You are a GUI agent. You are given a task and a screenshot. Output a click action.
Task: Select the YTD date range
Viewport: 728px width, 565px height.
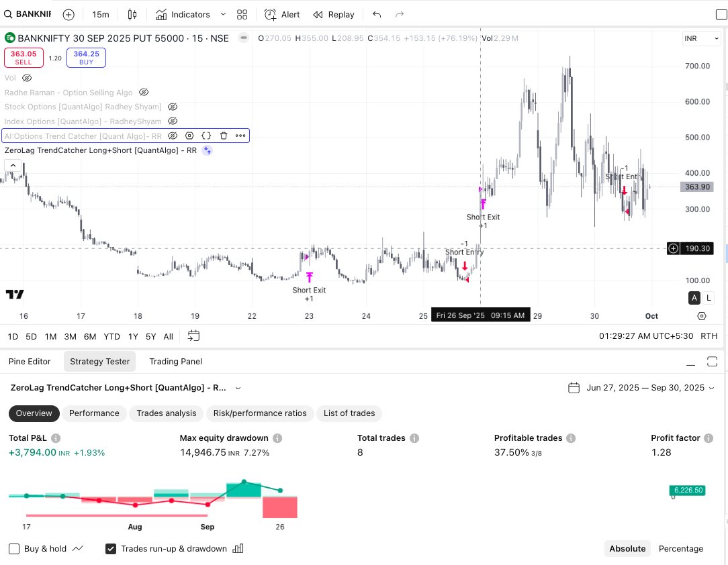pos(112,337)
